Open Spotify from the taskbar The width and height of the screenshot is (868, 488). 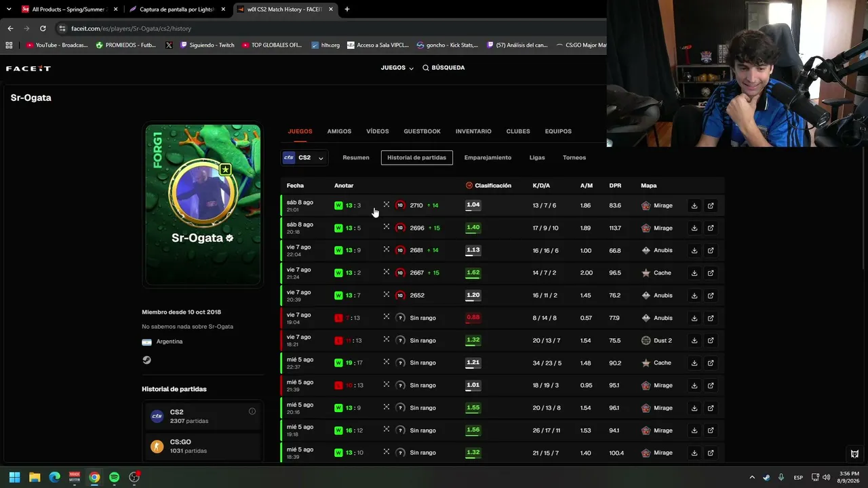114,477
